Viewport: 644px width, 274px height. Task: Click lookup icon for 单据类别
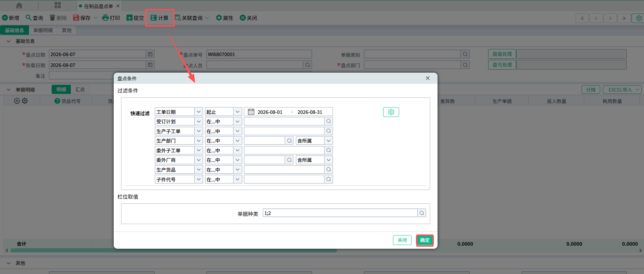point(465,54)
